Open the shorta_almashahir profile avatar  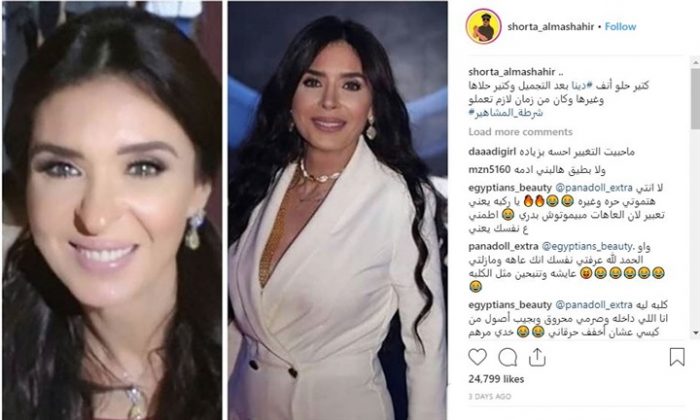click(x=483, y=26)
